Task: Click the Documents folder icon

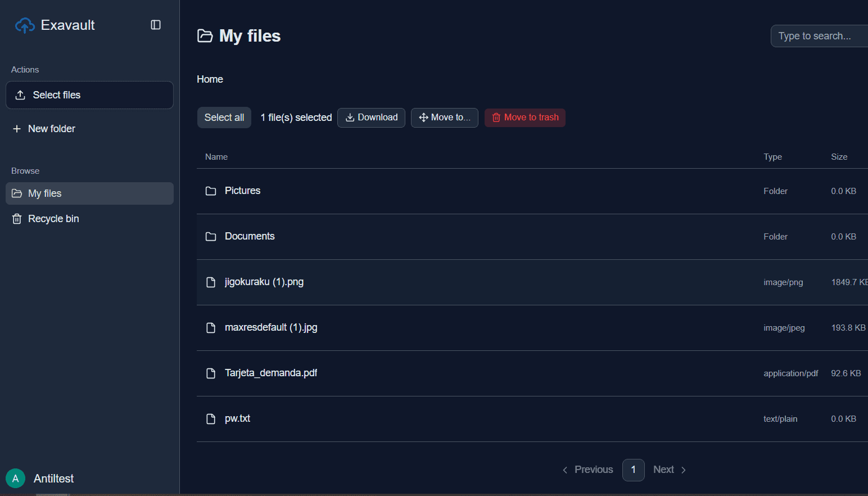Action: tap(211, 237)
